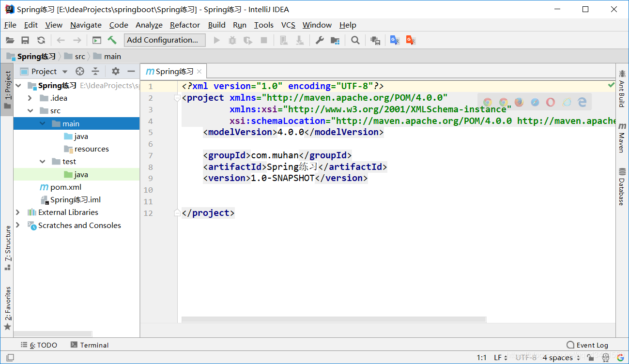Hide the Project panel with minus icon
This screenshot has height=364, width=629.
[131, 71]
